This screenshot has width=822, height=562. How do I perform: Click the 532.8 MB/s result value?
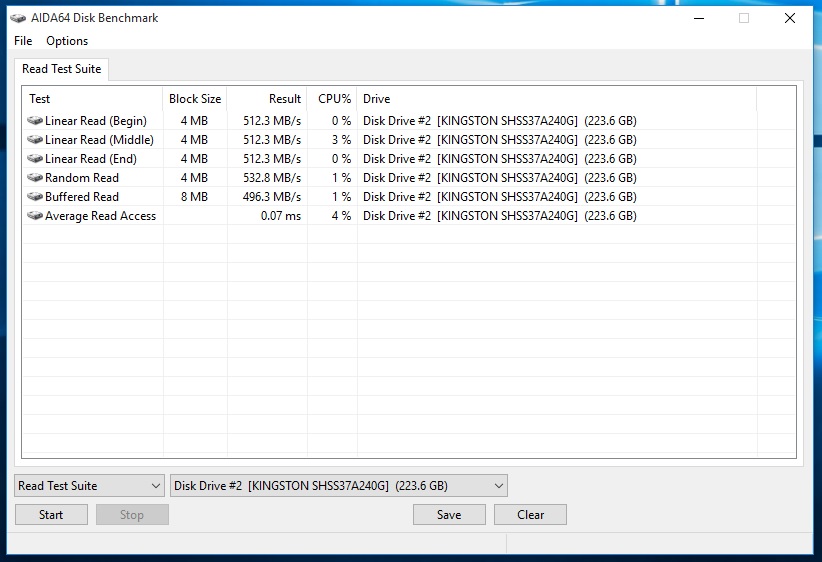coord(272,178)
